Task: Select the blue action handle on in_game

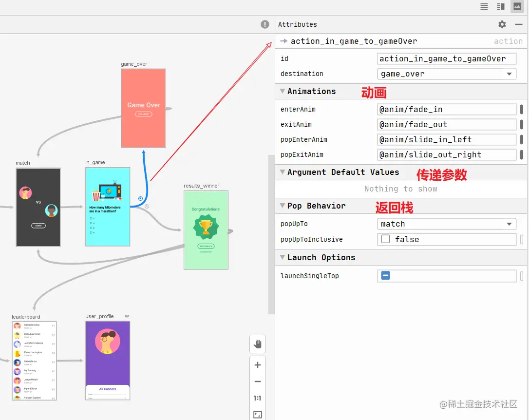Action: [x=140, y=198]
